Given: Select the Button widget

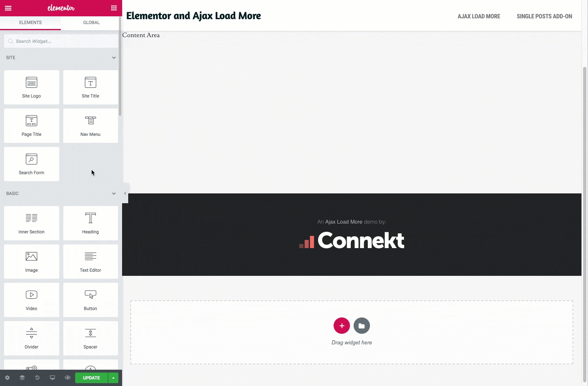Looking at the screenshot, I should pyautogui.click(x=91, y=300).
